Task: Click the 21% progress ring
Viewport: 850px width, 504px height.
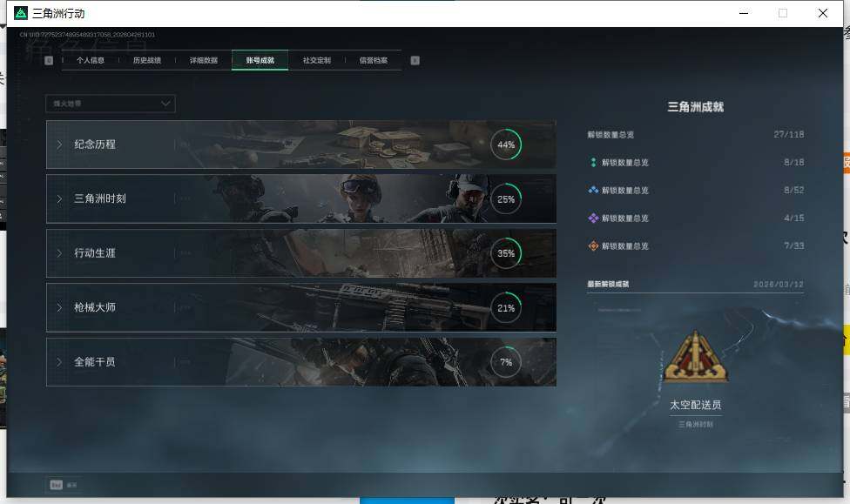Action: 506,307
